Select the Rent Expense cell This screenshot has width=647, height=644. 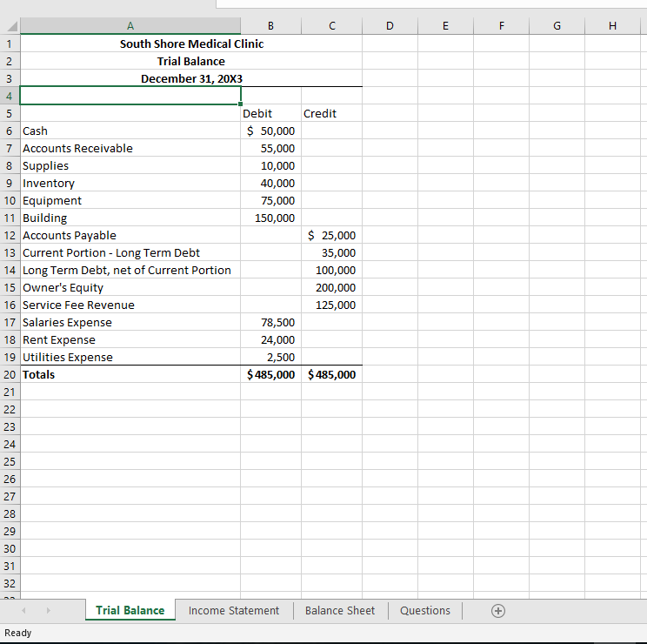pos(130,339)
